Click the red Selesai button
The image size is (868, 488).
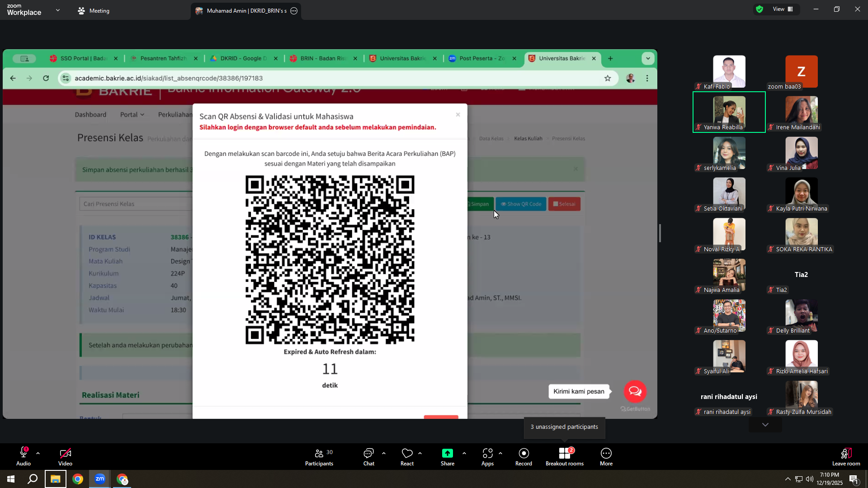click(564, 204)
